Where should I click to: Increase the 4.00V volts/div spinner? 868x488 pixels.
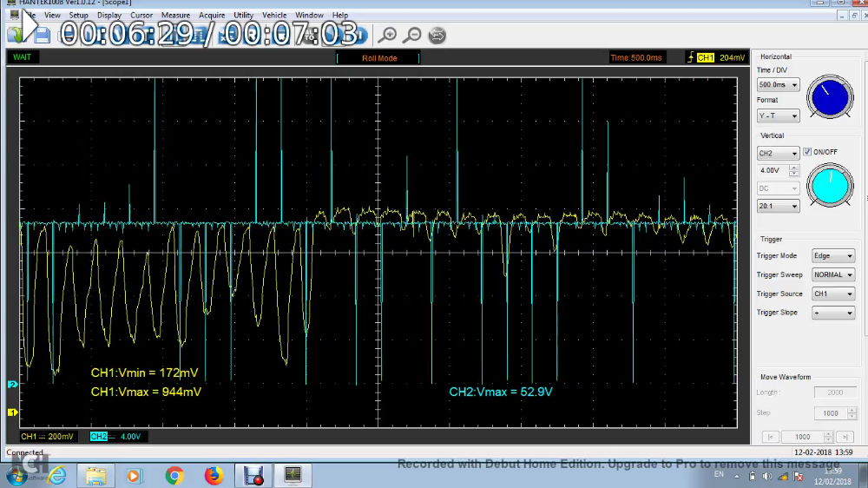793,167
